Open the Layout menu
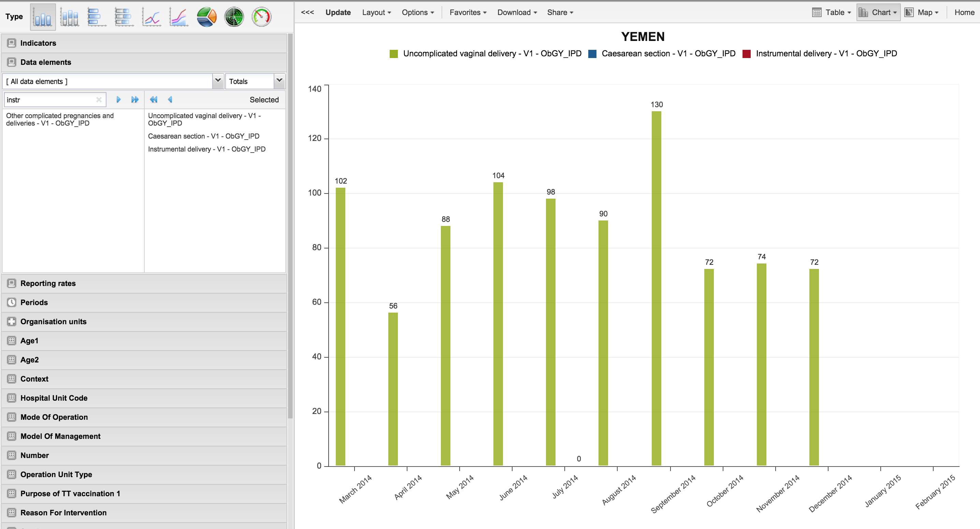This screenshot has width=980, height=529. pos(376,13)
